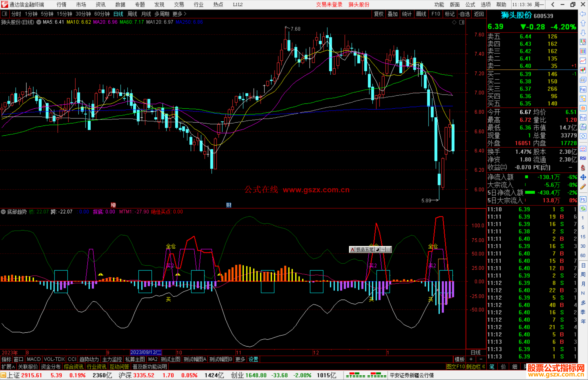588x380 pixels.
Task: Click the 设置 link in indicator bar
Action: tap(253, 359)
